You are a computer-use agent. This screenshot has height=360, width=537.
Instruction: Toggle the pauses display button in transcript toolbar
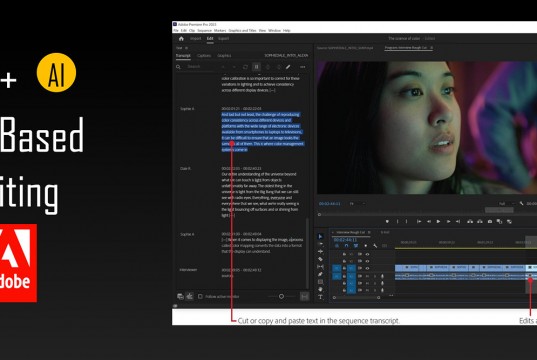pos(256,67)
